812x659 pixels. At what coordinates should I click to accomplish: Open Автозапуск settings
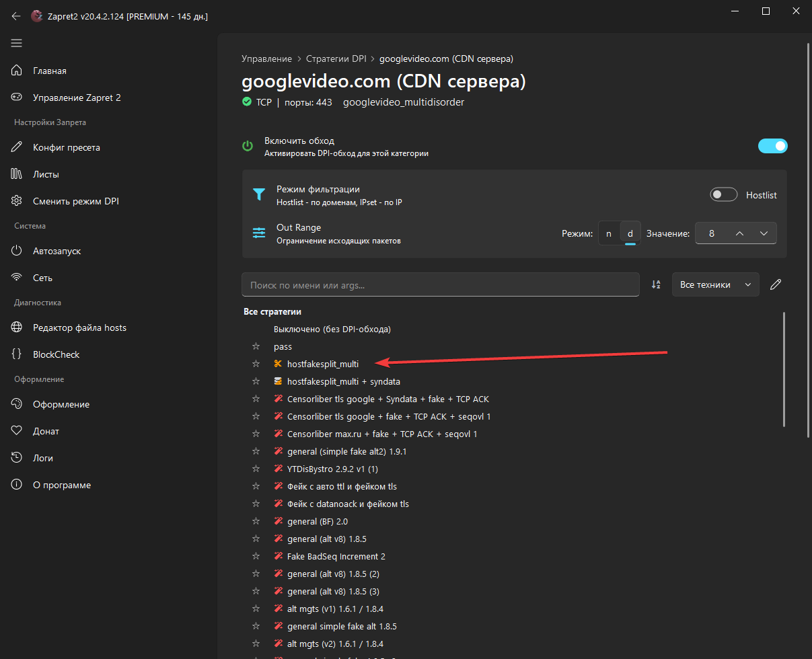57,251
